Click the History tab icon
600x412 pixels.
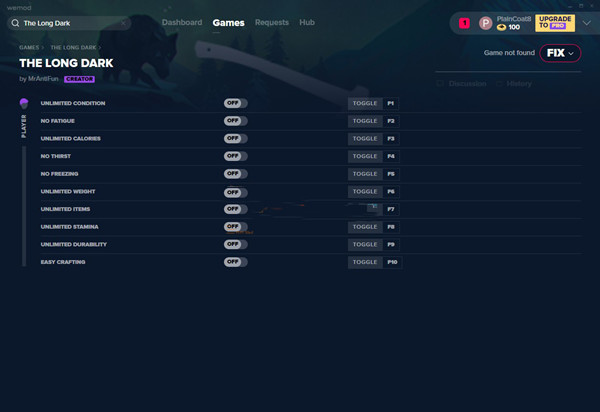coord(499,83)
